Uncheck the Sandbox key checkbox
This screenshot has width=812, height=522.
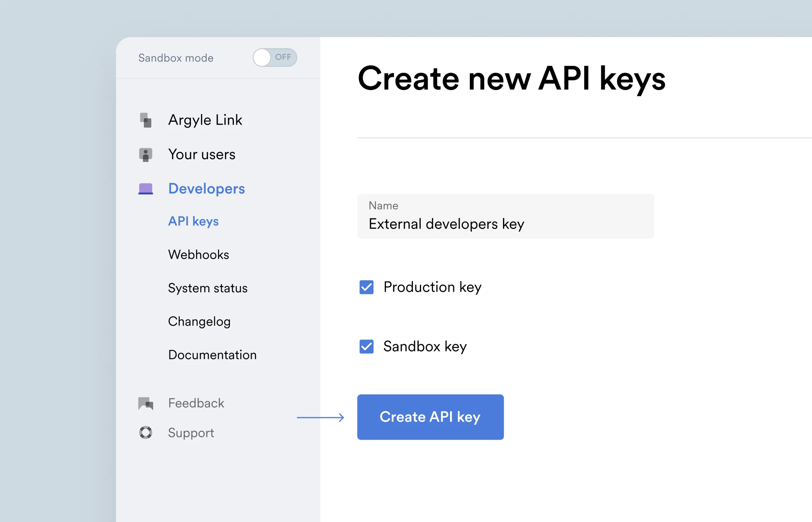click(x=367, y=346)
